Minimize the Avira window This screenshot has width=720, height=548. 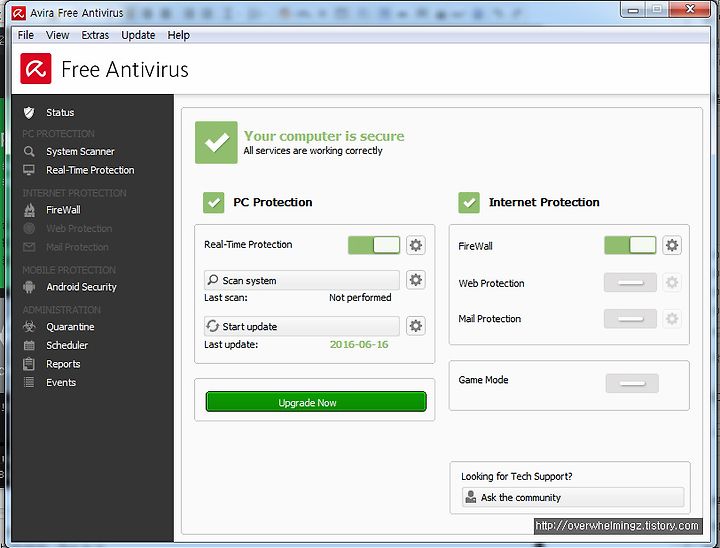click(633, 10)
